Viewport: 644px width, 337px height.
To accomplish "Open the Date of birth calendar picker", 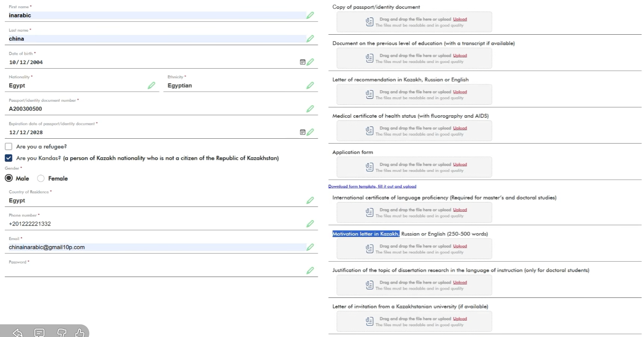I will click(x=303, y=62).
